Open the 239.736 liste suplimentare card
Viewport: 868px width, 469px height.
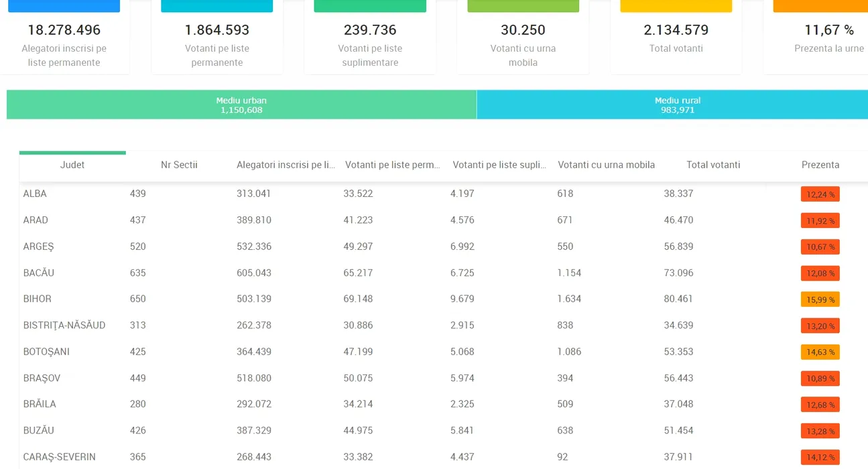(x=370, y=39)
